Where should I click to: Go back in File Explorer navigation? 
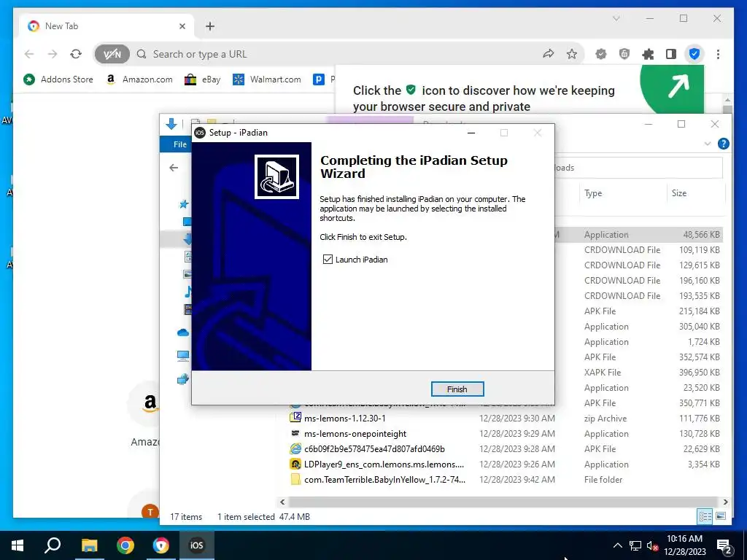point(174,168)
